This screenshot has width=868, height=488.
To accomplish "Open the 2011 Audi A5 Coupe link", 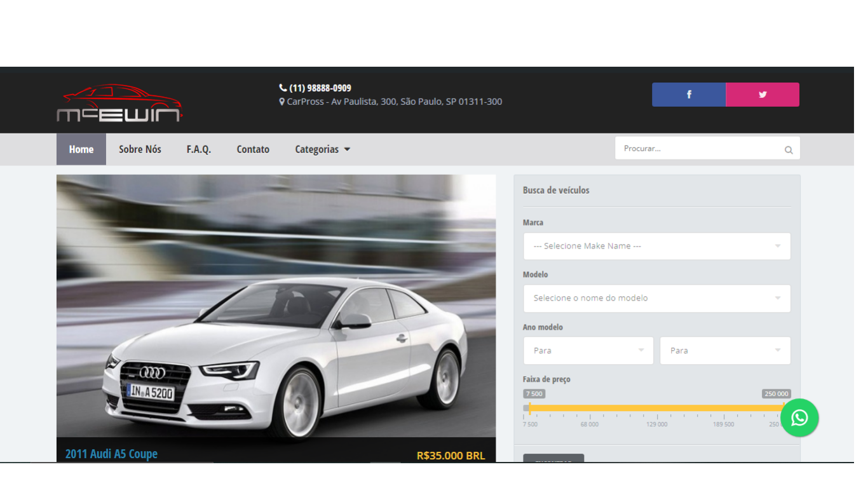I will click(x=111, y=454).
